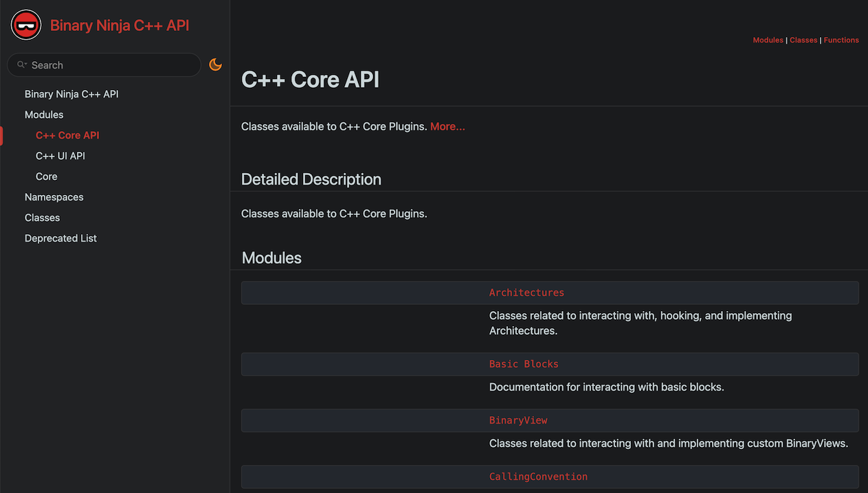
Task: Click the custom BinaryViews description text
Action: click(x=669, y=444)
